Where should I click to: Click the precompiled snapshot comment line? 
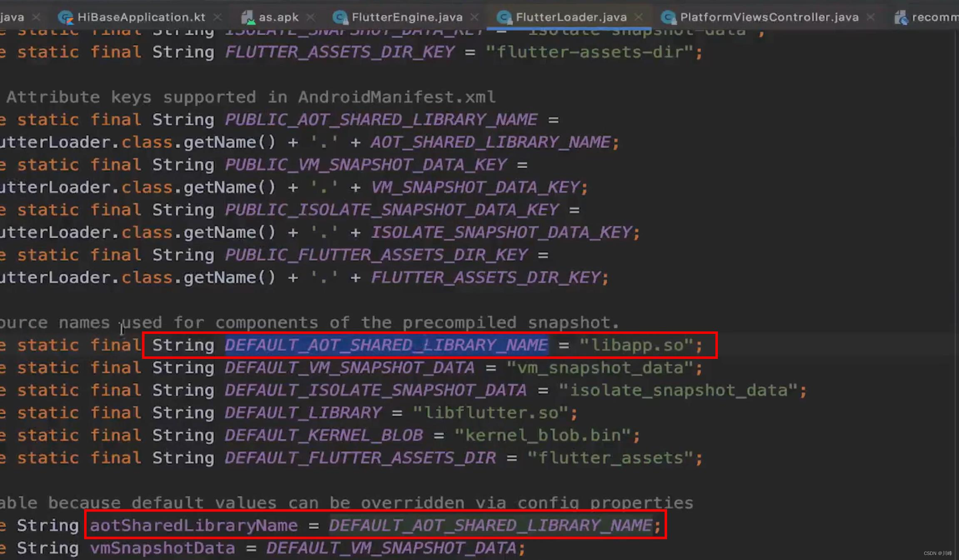click(x=310, y=323)
